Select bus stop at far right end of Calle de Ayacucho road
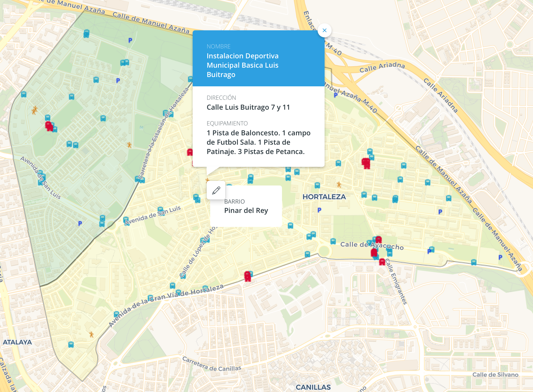 coord(474,262)
